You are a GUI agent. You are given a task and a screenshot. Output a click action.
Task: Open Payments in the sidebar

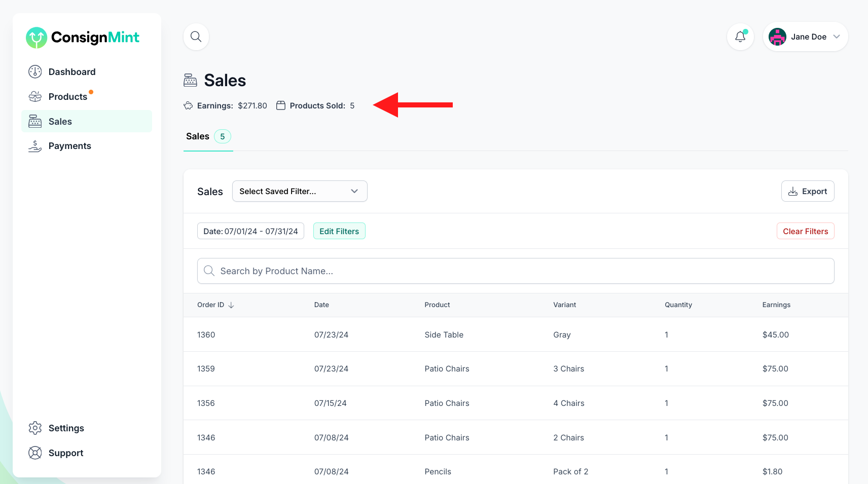(87, 146)
